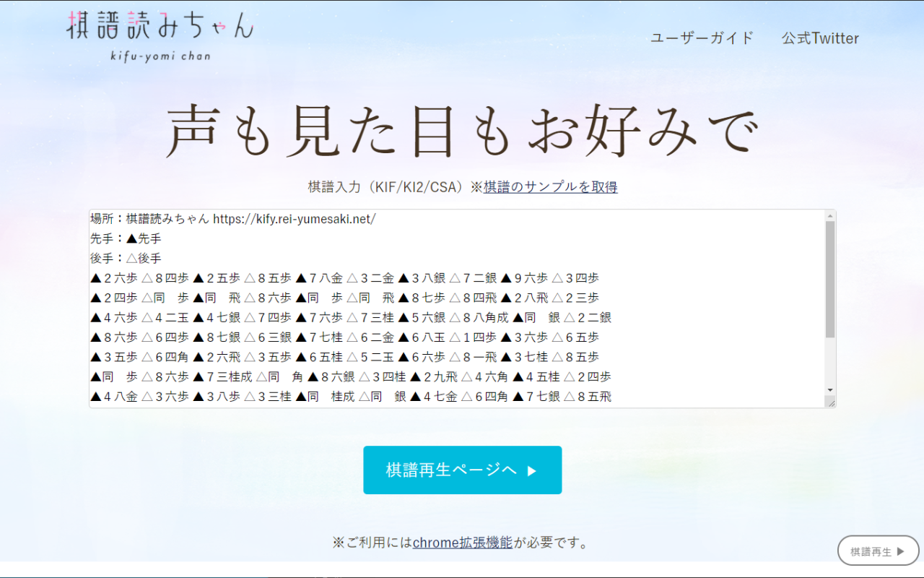924x578 pixels.
Task: Click the play triangle in 棋譜再生ページへ
Action: coord(532,471)
